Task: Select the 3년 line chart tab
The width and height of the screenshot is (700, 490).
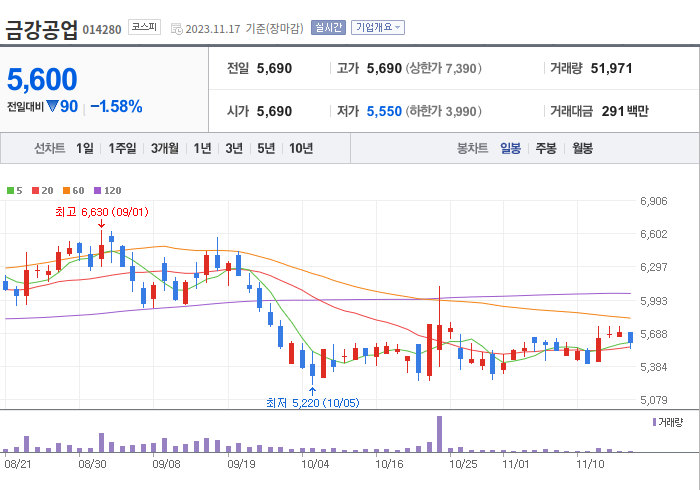Action: tap(234, 148)
